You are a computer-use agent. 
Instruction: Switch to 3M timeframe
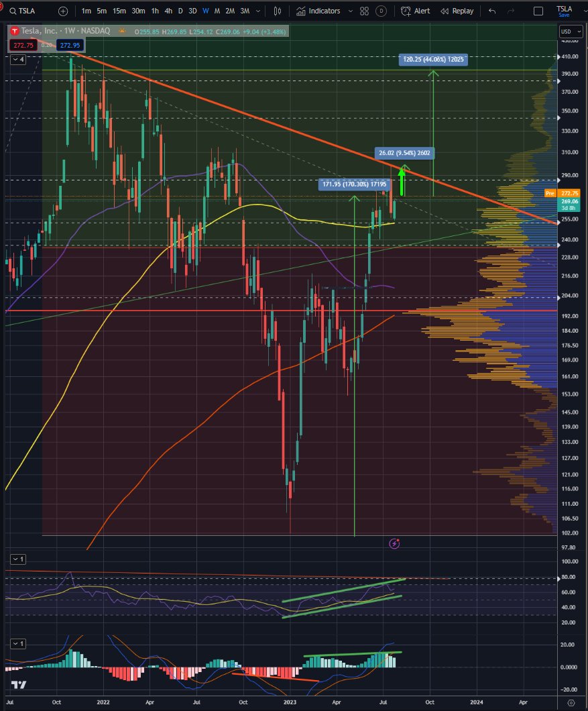[245, 11]
